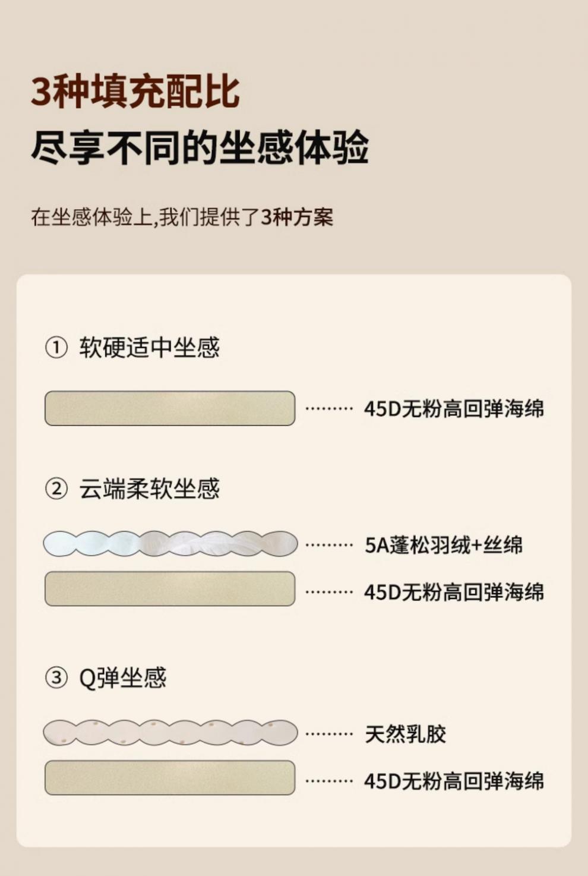Select the 云端柔软坐感 option title
This screenshot has width=588, height=876.
pyautogui.click(x=150, y=489)
